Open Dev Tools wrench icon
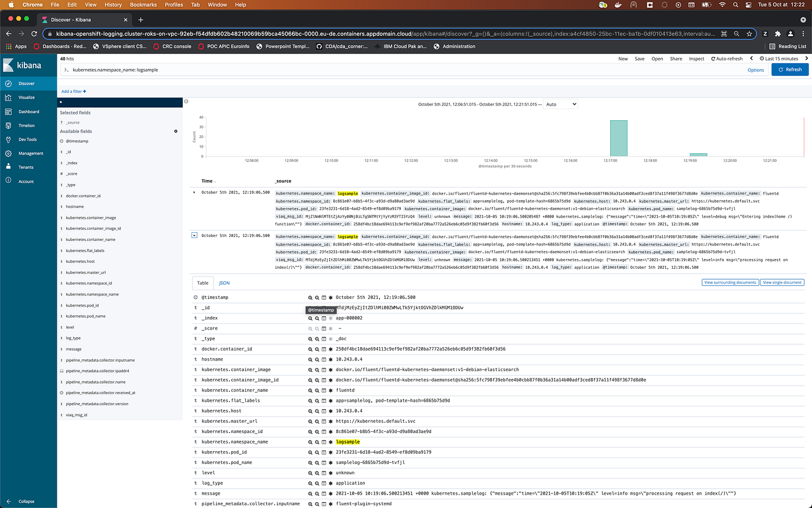The image size is (812, 508). [8, 139]
